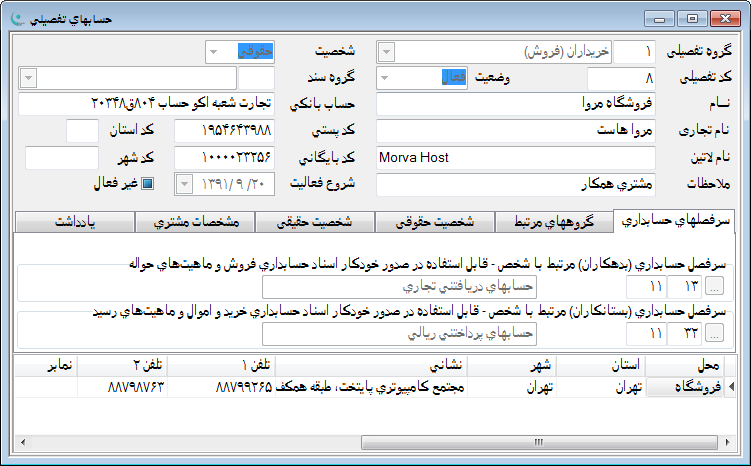Open the وضعیت status dropdown
This screenshot has height=466, width=751.
(x=387, y=78)
